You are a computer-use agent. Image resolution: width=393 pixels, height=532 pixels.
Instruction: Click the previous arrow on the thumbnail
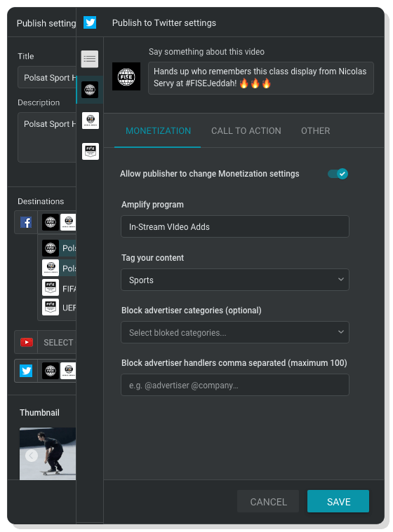pos(32,456)
